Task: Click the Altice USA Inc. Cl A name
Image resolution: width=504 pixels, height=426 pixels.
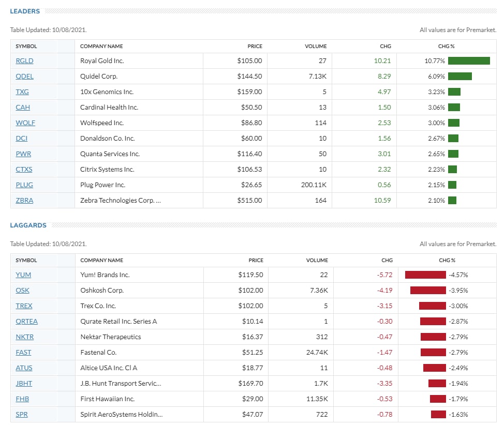Action: (x=109, y=368)
